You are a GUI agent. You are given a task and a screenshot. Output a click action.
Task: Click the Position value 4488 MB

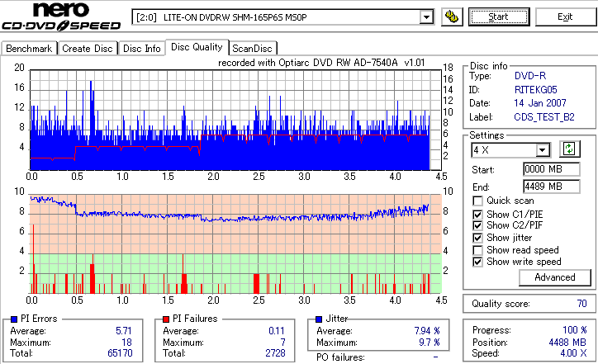coord(568,343)
